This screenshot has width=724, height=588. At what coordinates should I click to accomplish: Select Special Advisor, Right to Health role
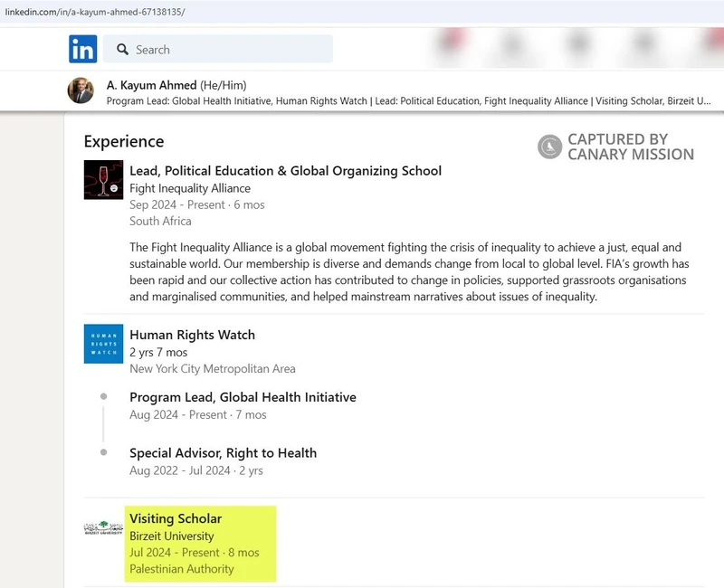223,453
